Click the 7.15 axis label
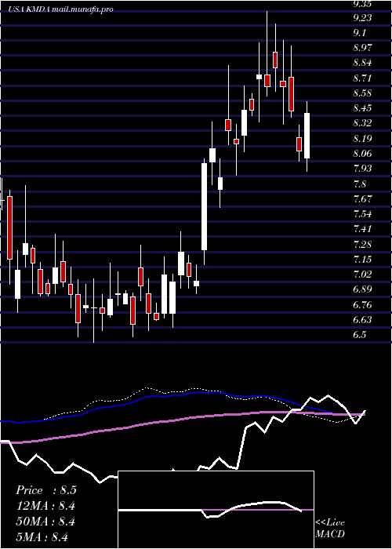 tap(362, 259)
